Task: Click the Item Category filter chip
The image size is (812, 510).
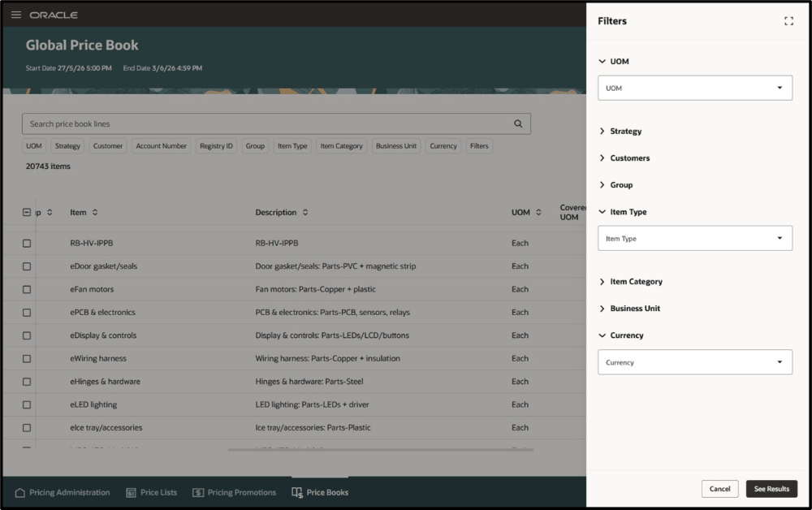Action: 341,146
